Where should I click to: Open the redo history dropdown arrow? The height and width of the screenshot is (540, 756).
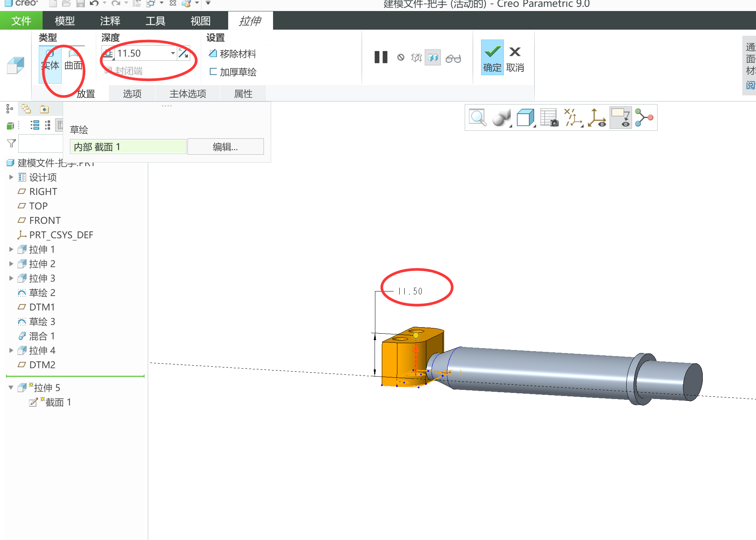coord(126,3)
